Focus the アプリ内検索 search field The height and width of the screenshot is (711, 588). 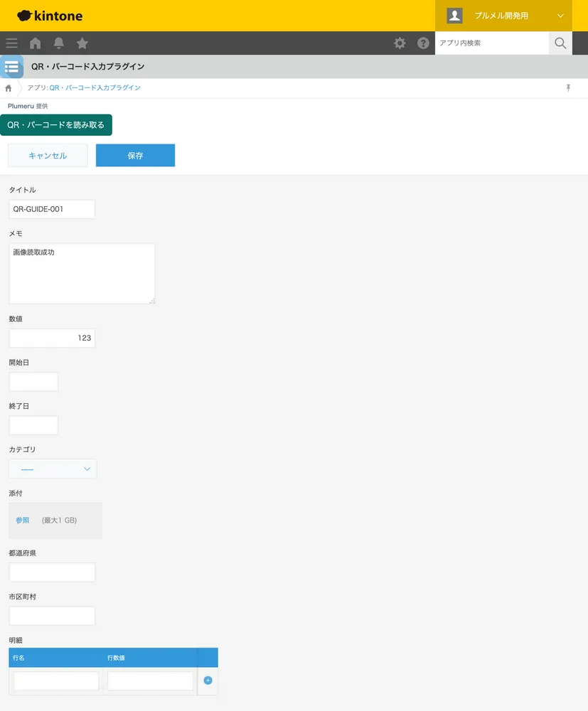(492, 43)
